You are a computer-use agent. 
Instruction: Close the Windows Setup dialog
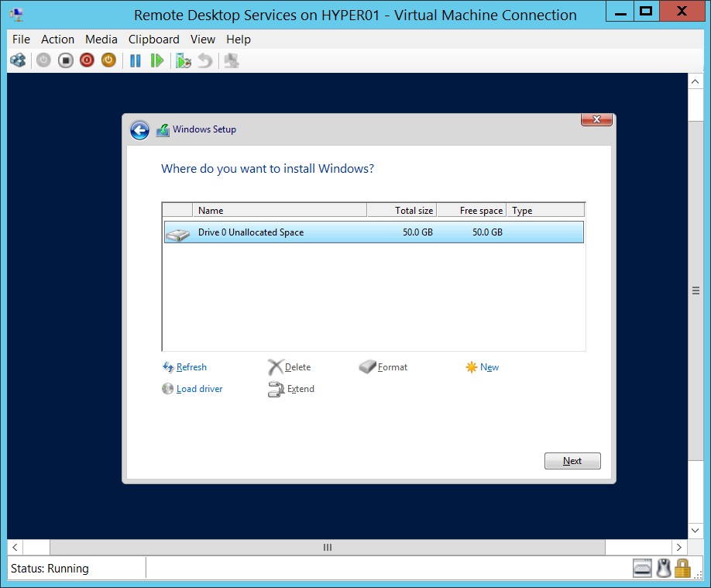(596, 119)
